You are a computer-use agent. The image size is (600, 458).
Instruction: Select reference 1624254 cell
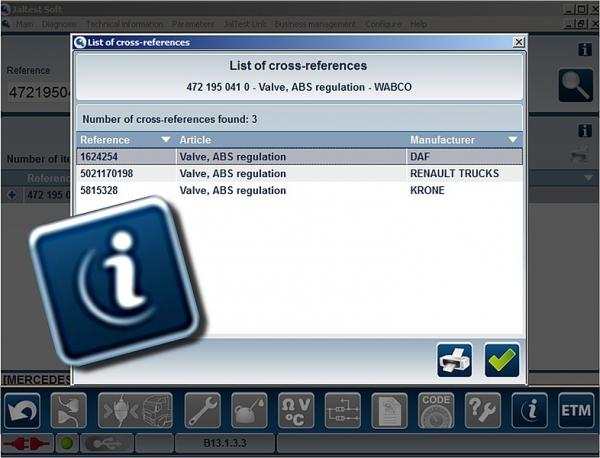[126, 156]
